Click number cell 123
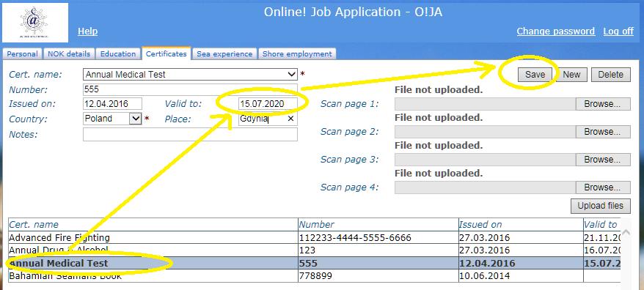This screenshot has width=644, height=290. coord(378,250)
